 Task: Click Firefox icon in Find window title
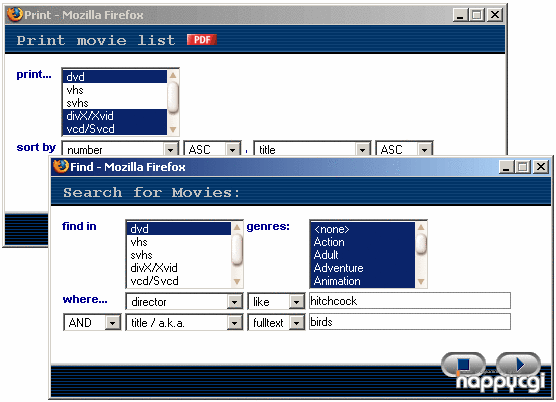click(x=61, y=166)
